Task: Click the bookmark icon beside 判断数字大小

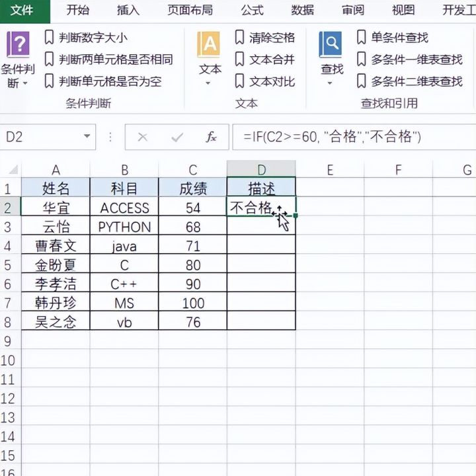Action: tap(49, 37)
